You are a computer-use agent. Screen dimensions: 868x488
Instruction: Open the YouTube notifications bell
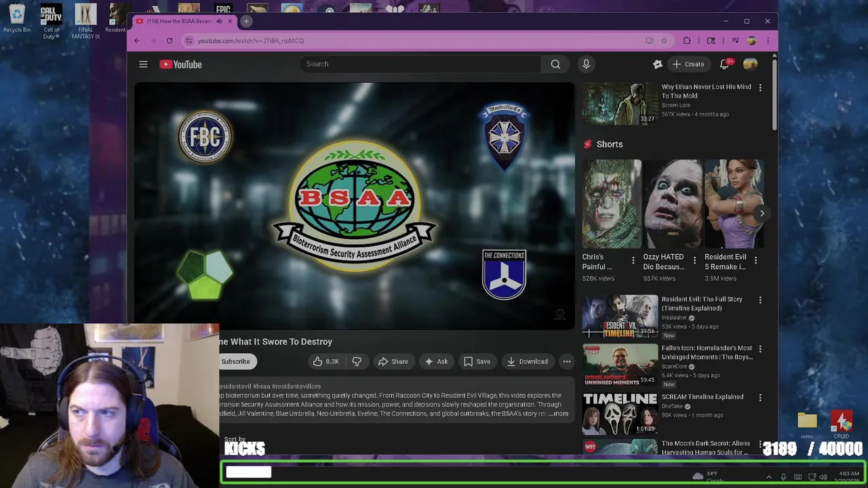coord(724,64)
